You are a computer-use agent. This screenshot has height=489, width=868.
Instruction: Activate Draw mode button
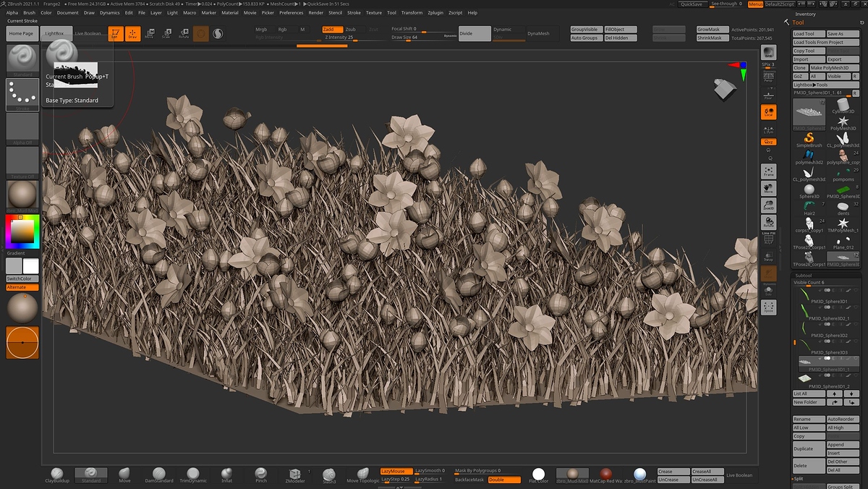(132, 34)
